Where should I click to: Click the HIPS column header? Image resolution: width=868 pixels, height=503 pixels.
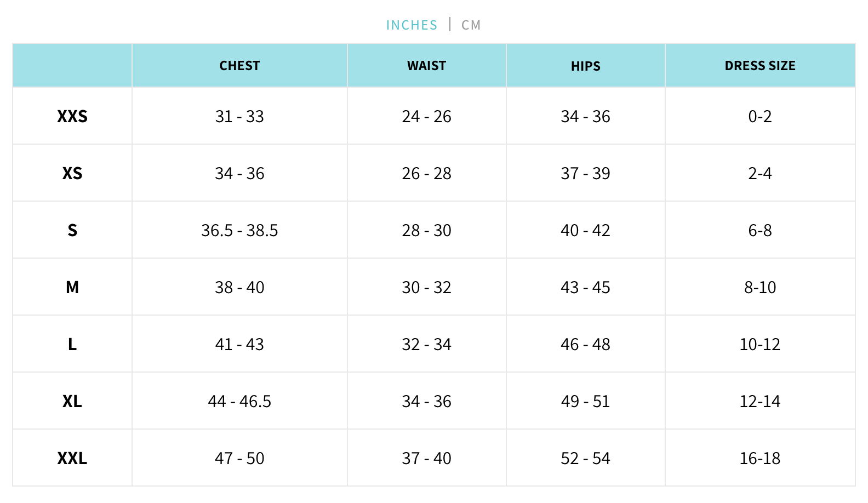click(x=585, y=66)
